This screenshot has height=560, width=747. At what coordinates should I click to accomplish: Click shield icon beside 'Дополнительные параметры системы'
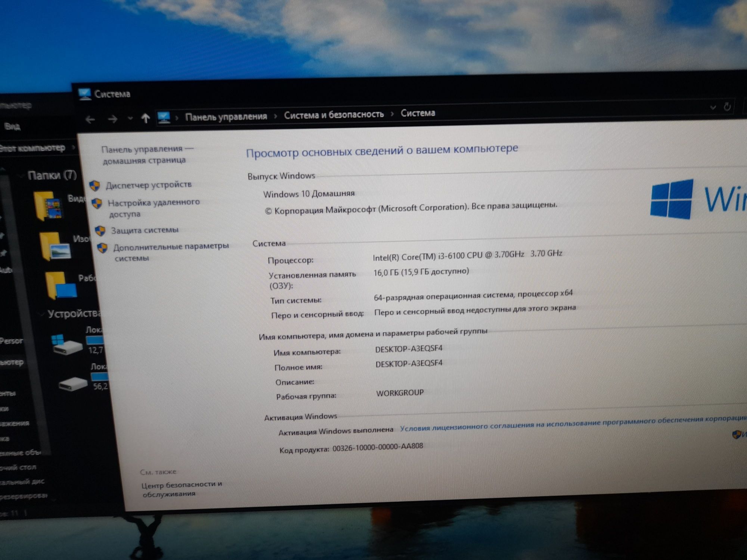[x=102, y=248]
